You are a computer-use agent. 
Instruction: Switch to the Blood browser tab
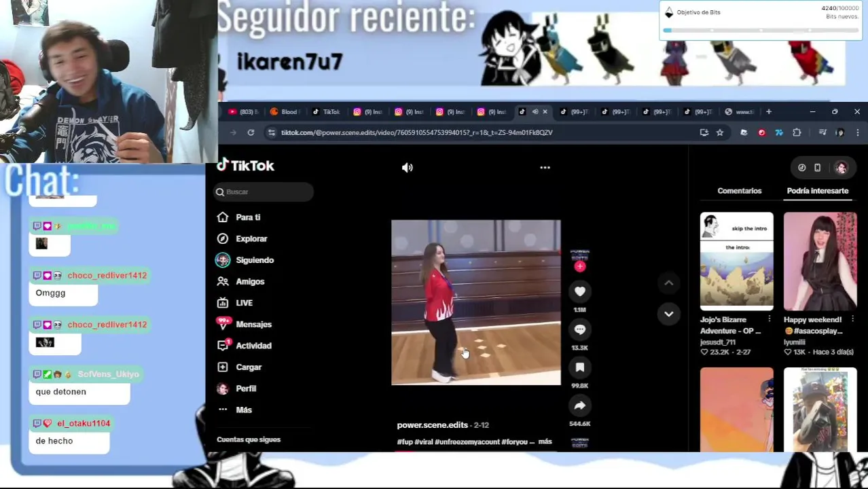[x=285, y=112]
